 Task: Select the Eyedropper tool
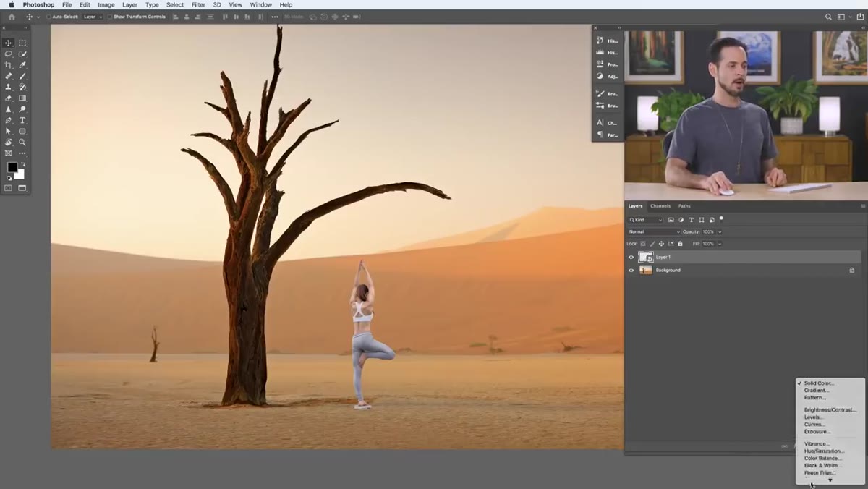point(22,65)
